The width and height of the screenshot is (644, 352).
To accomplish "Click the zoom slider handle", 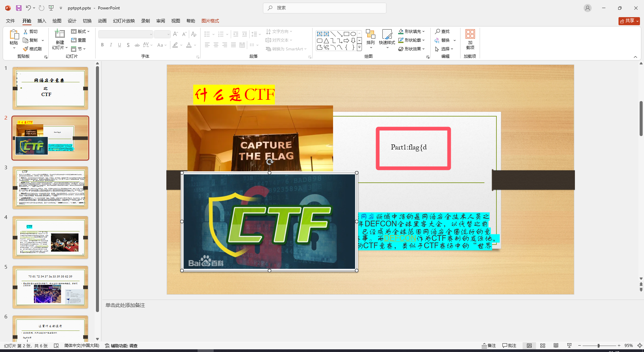I will pos(598,346).
